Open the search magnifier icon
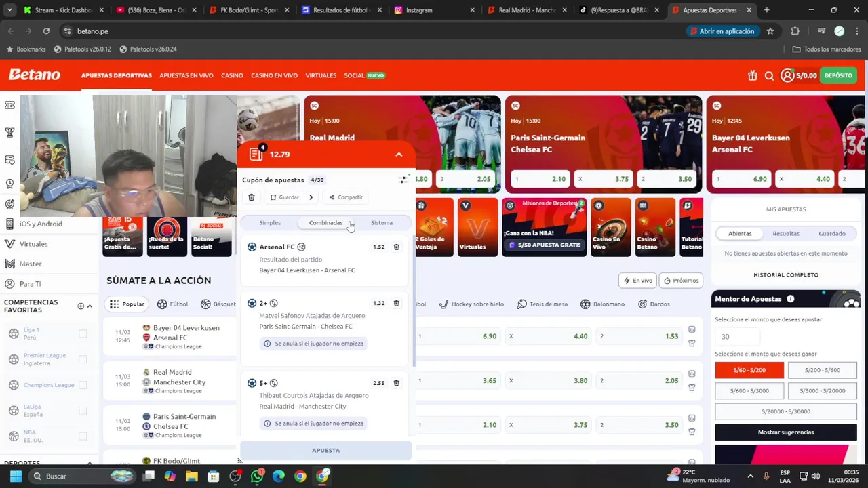 (769, 76)
